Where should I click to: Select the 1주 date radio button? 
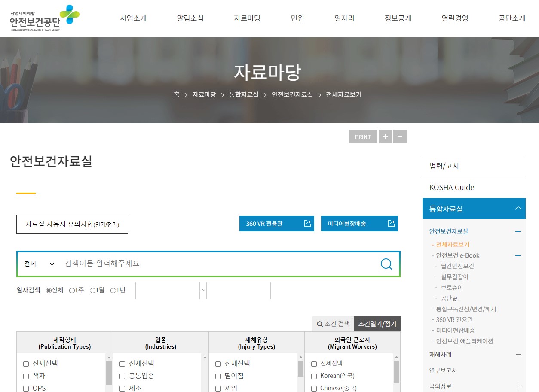click(72, 290)
